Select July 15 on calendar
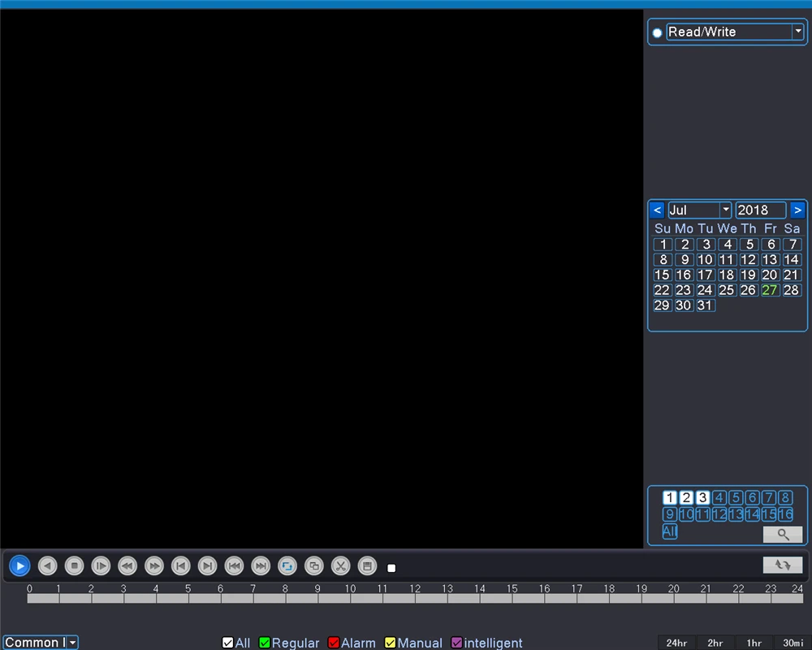Screen dimensions: 812x650 point(663,275)
